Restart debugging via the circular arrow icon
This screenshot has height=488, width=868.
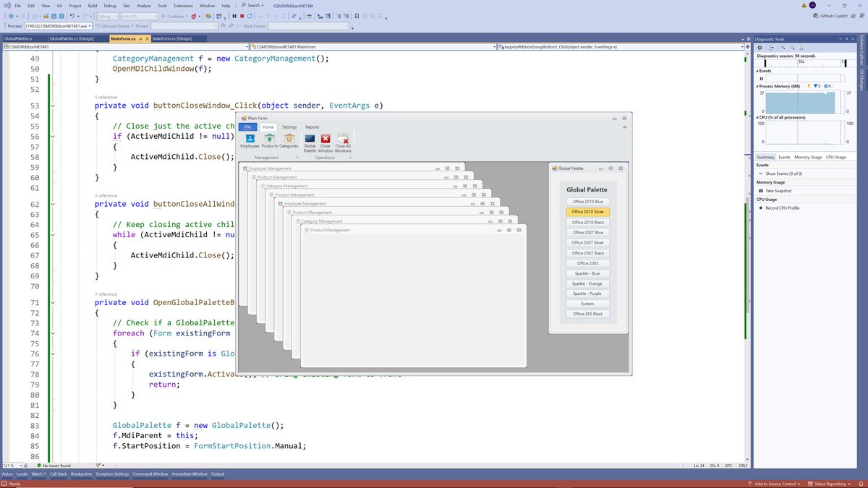pos(250,16)
